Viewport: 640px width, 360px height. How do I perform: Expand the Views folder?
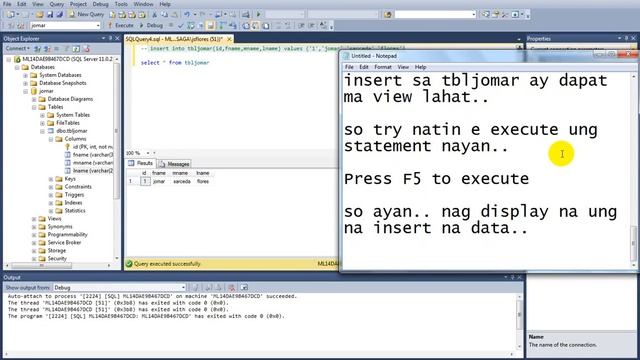34,219
